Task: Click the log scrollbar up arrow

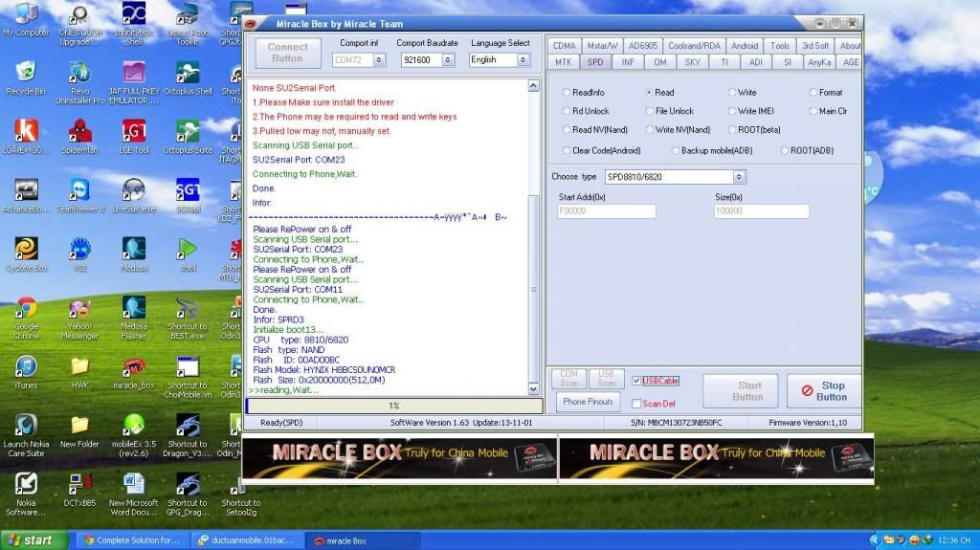Action: [x=534, y=86]
